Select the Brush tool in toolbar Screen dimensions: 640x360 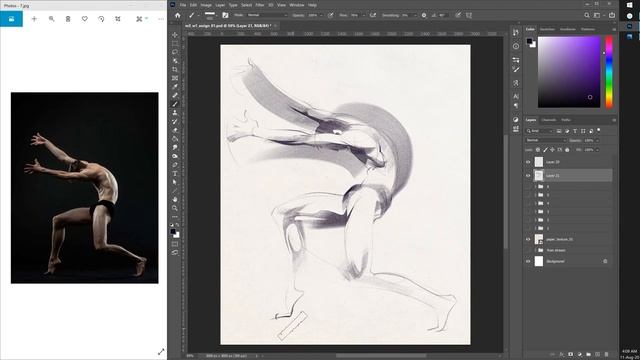coord(175,104)
